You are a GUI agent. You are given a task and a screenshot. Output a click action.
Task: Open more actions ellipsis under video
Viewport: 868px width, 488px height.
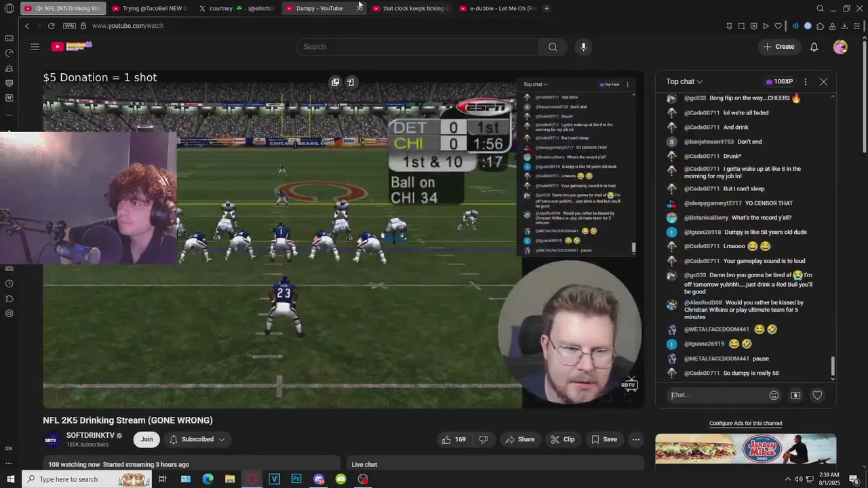[635, 439]
